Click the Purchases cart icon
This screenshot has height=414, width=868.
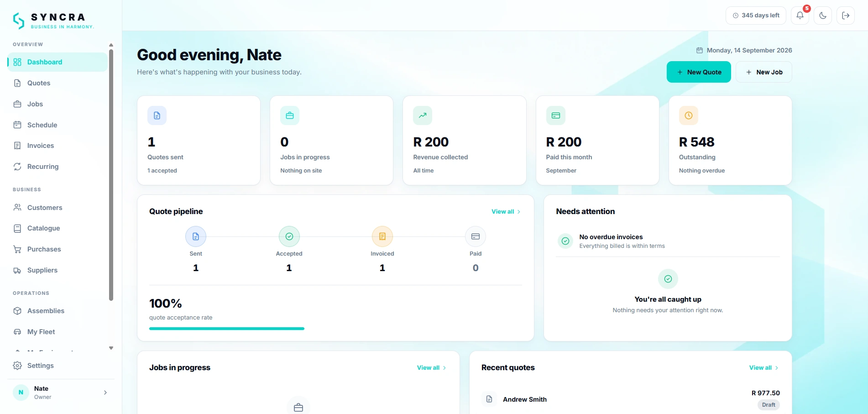click(x=17, y=249)
